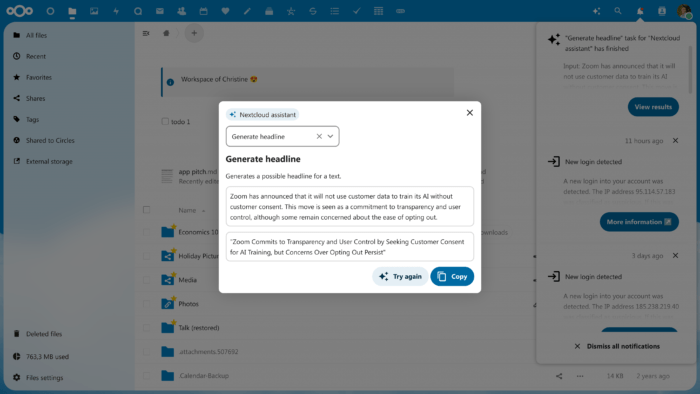This screenshot has height=394, width=700.
Task: Toggle the files navigation sidebar icon
Action: (146, 33)
